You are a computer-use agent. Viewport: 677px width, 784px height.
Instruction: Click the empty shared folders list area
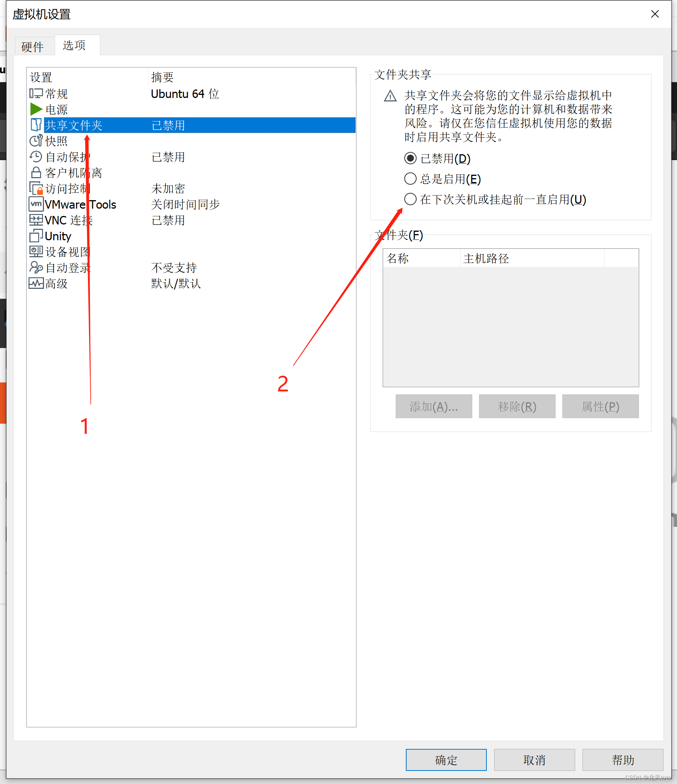tap(511, 326)
